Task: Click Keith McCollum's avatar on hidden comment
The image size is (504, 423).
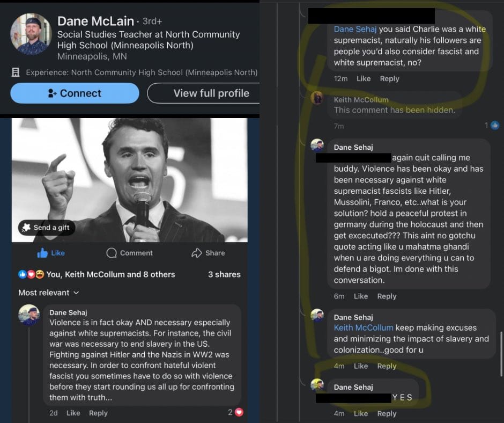Action: [x=317, y=98]
